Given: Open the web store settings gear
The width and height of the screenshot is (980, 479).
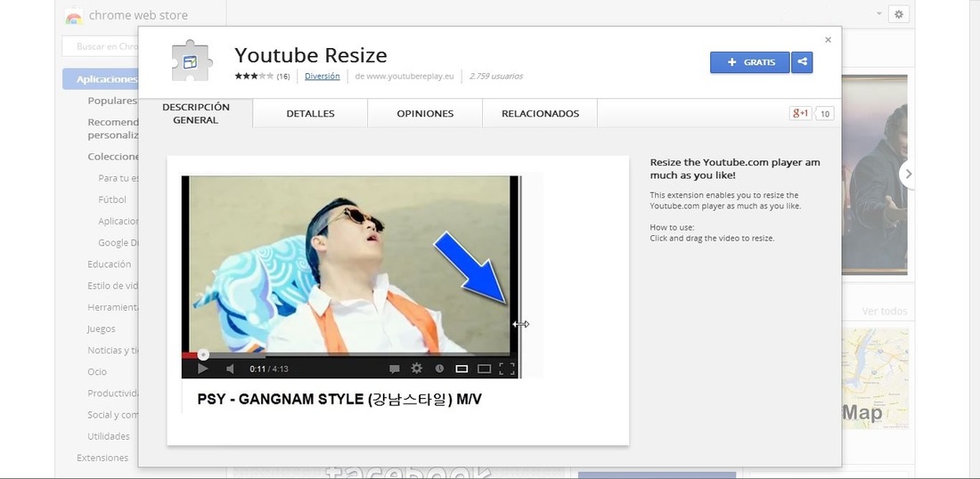Looking at the screenshot, I should [899, 14].
